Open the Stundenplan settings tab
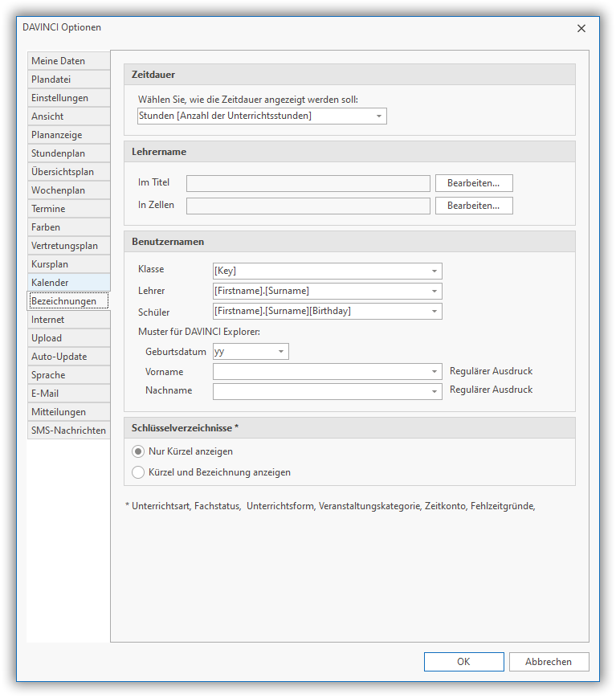This screenshot has width=616, height=698. 68,153
